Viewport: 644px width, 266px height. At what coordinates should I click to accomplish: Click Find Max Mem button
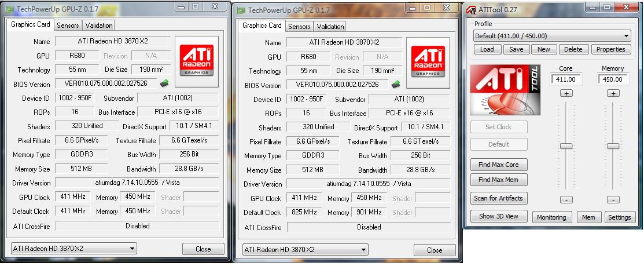click(499, 180)
